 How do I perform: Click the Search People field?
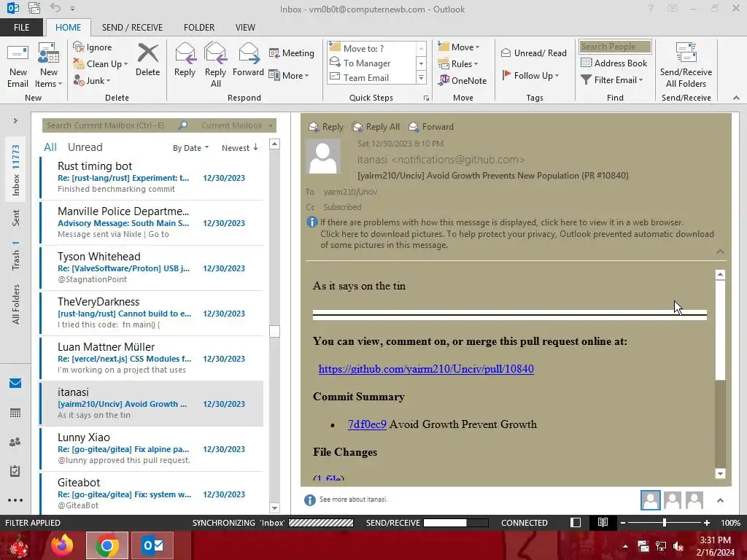[615, 47]
